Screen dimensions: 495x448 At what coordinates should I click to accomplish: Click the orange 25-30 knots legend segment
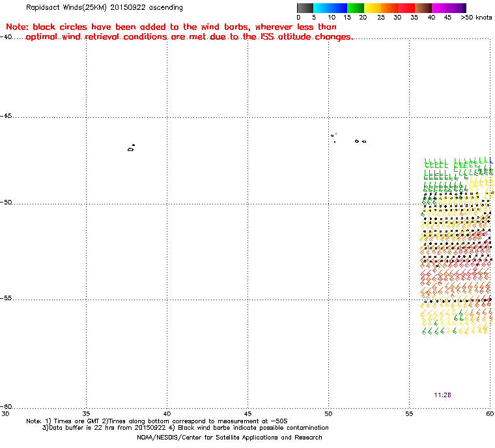click(389, 8)
